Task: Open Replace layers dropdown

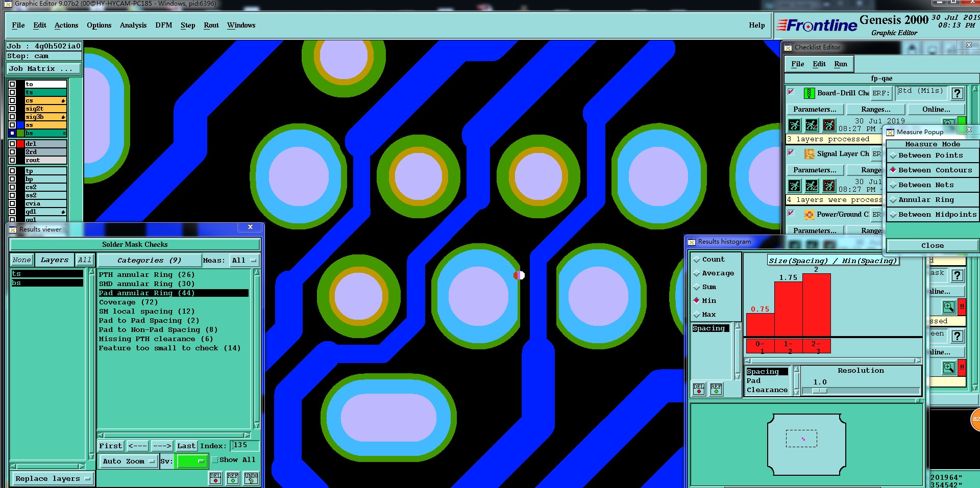Action: [x=53, y=479]
